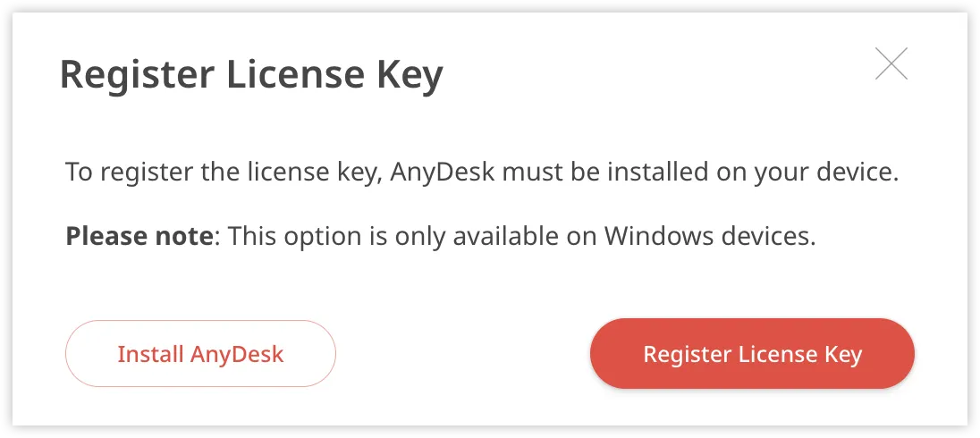Click the word "Windows" in the note

coord(654,238)
